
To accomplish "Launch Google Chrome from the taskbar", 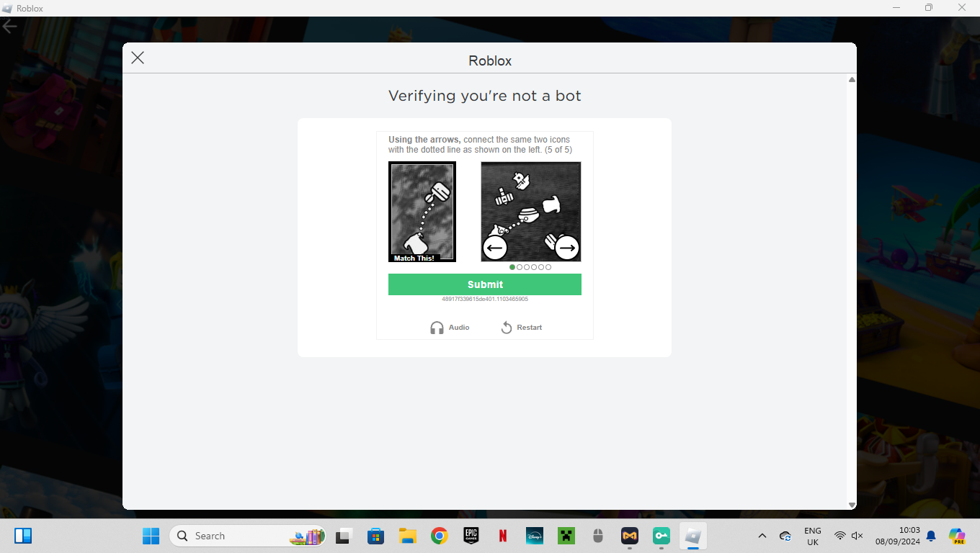I will click(x=440, y=536).
